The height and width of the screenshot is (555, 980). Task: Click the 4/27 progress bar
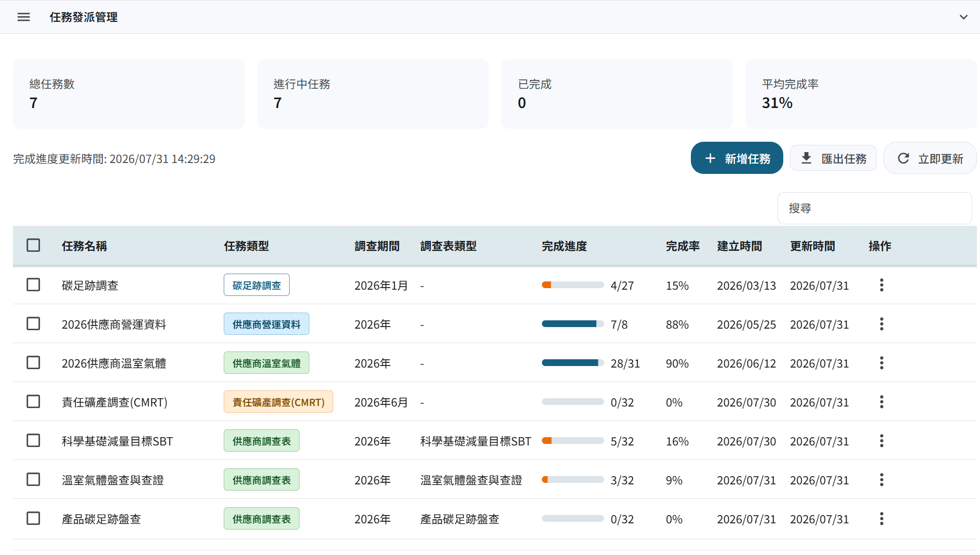point(573,285)
